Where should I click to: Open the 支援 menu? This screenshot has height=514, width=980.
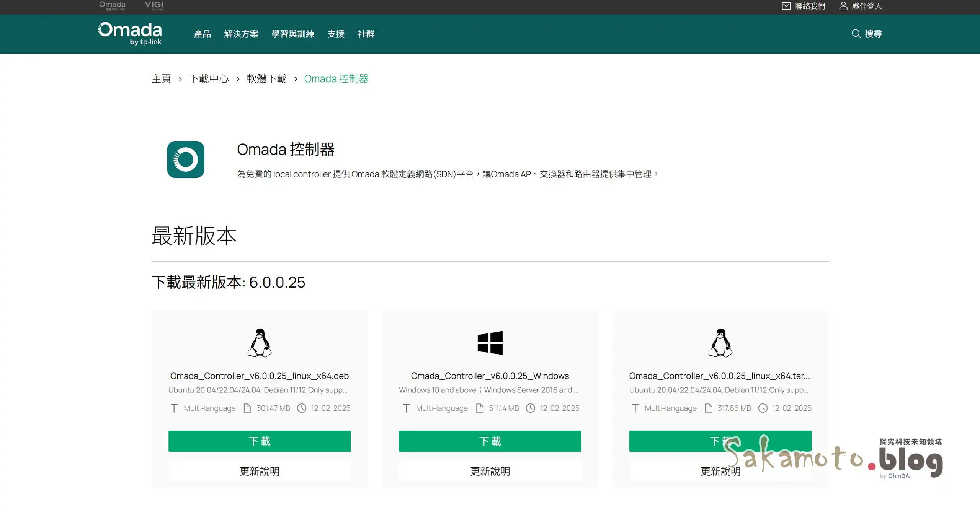pos(336,34)
